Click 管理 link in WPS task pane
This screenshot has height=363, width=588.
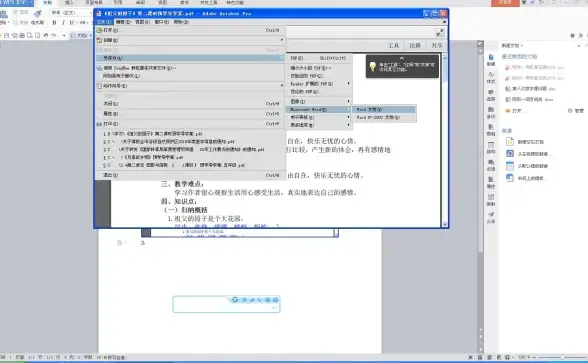(x=576, y=111)
